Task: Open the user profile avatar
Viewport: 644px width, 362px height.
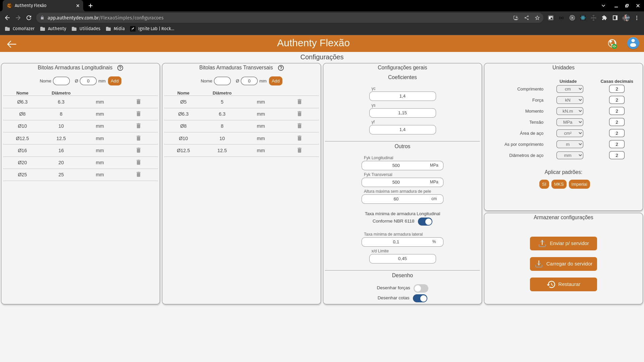Action: [633, 43]
